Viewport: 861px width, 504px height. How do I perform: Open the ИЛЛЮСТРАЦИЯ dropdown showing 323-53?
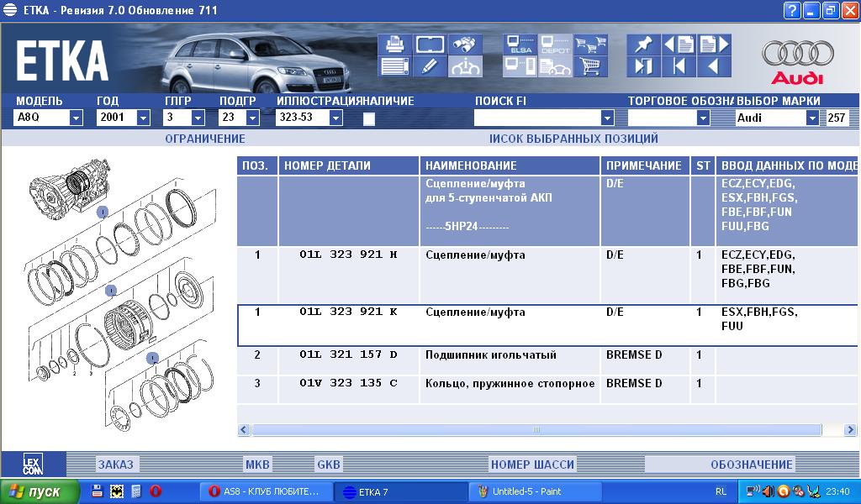pyautogui.click(x=335, y=118)
